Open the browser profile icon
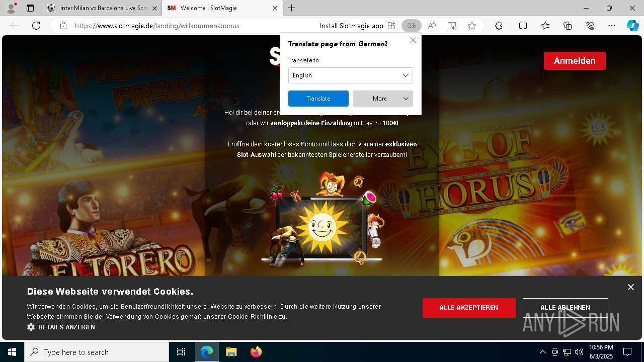The image size is (644, 362). point(11,8)
